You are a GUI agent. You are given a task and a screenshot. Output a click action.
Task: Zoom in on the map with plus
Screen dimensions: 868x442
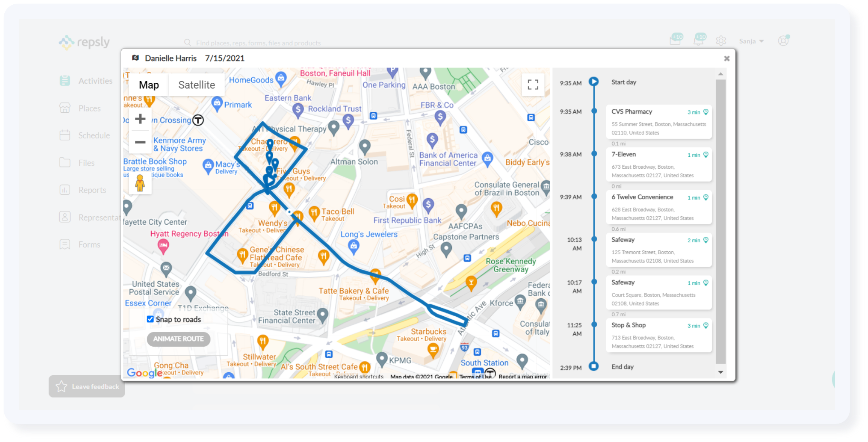click(x=140, y=119)
